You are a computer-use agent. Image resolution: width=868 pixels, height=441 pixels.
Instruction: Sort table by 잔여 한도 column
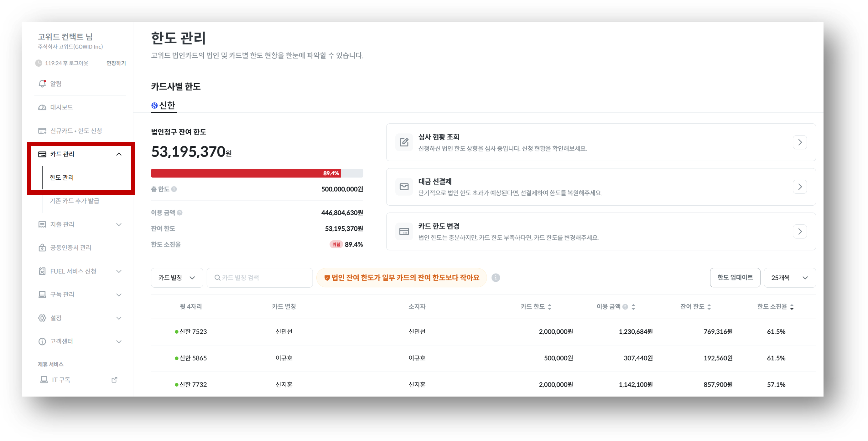point(709,307)
